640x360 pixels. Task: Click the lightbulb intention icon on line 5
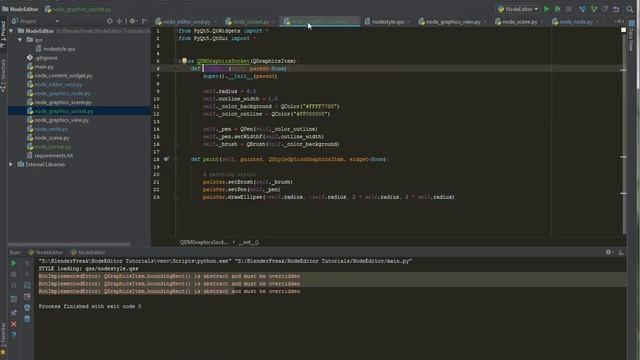[184, 61]
